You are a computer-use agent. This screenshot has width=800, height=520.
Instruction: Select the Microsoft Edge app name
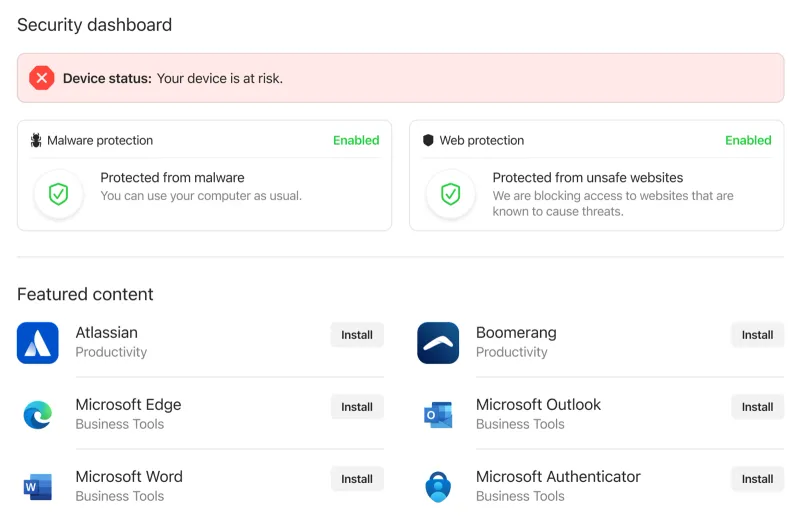coord(129,405)
